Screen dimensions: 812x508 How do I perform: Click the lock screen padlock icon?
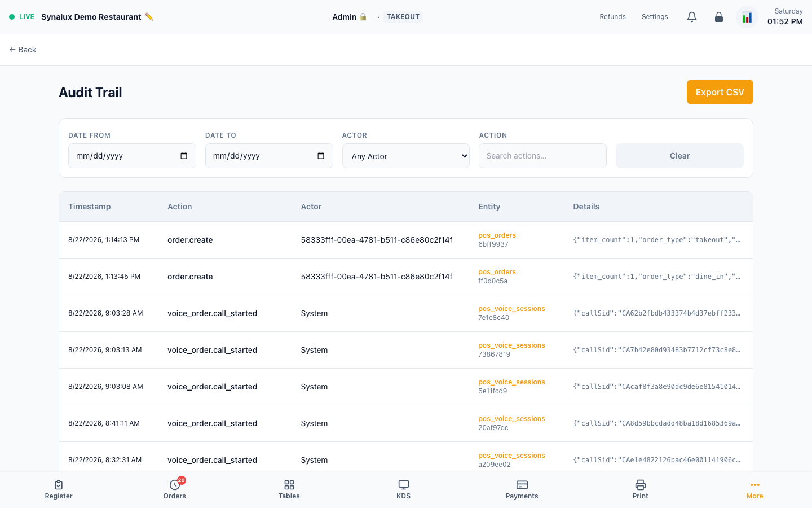coord(719,17)
